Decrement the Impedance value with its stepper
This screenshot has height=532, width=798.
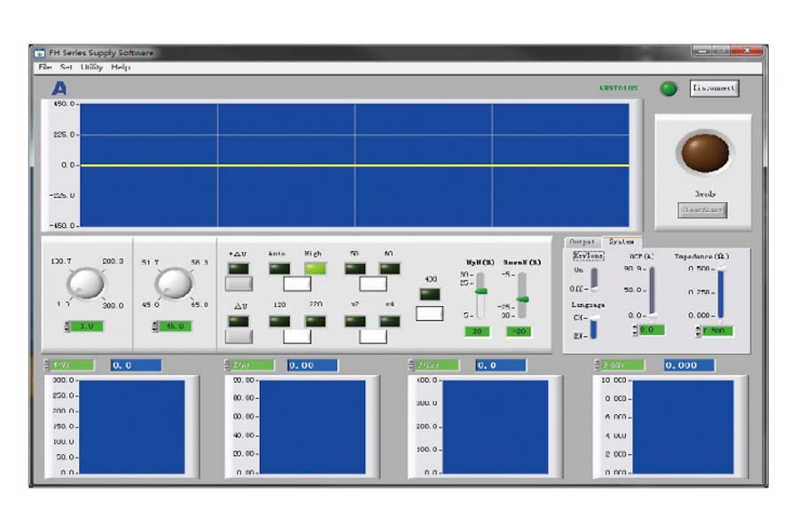698,332
